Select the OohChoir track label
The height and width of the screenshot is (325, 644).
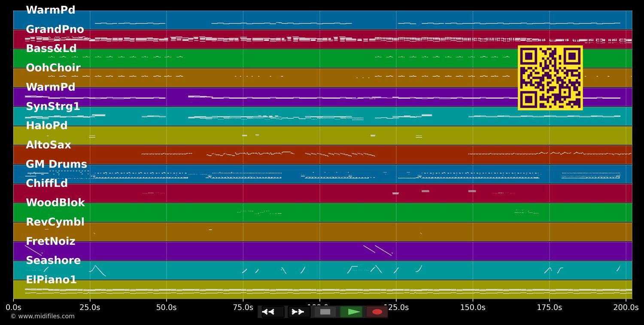(53, 68)
